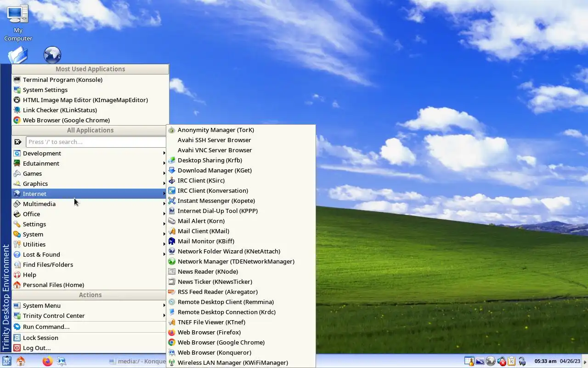Launch Terminal Program (Konsole)
Screen dimensions: 588x368
click(90, 80)
